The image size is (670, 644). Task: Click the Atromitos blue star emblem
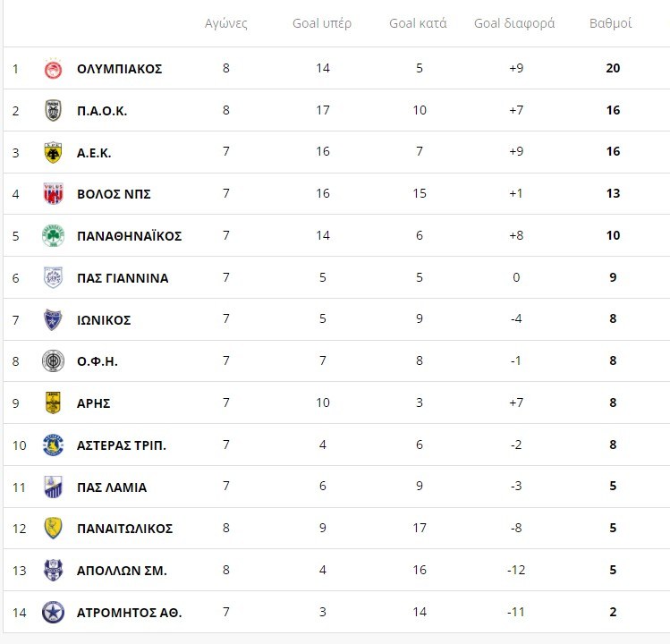click(x=54, y=613)
